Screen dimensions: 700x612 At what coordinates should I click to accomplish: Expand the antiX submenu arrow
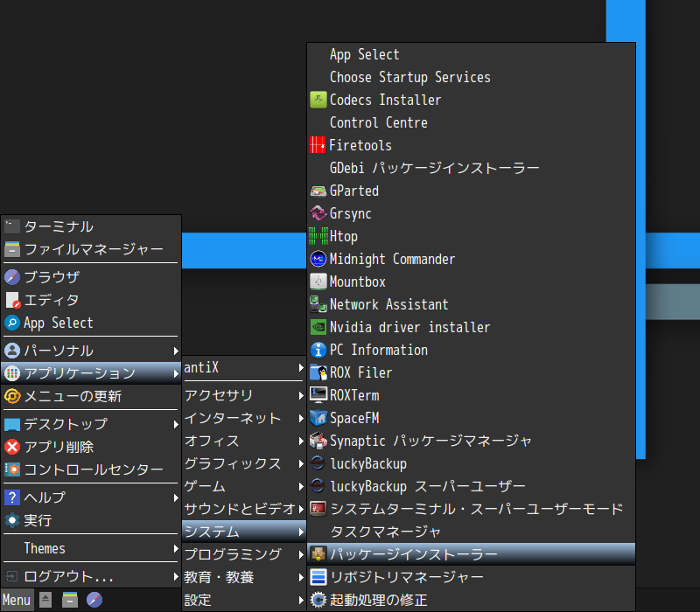pyautogui.click(x=301, y=367)
